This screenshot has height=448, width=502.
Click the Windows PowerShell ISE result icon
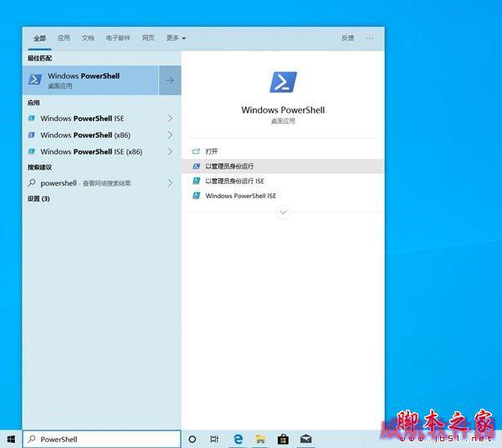point(32,119)
